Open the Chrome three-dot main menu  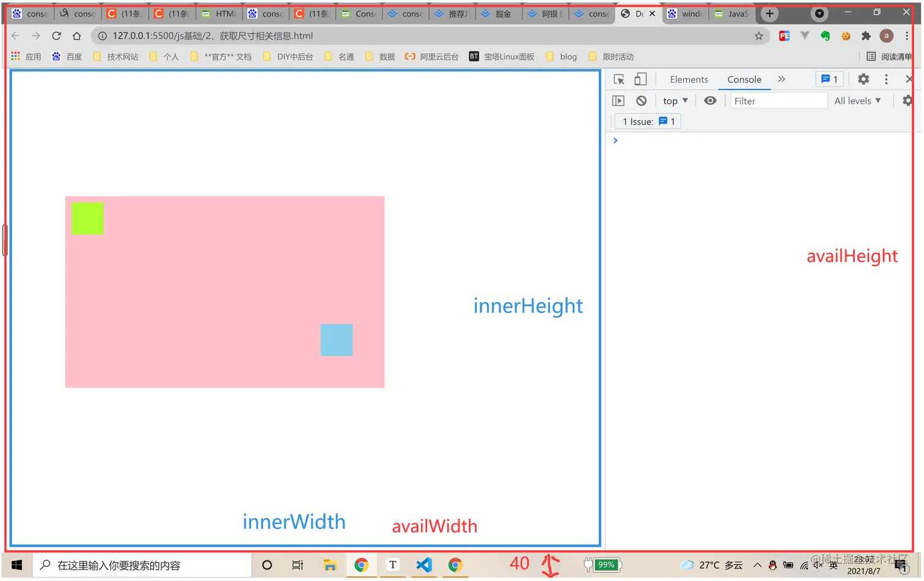[x=907, y=36]
